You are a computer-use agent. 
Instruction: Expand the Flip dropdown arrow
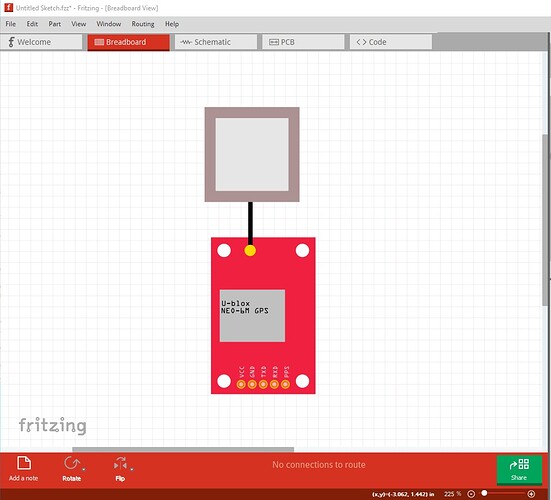coord(132,469)
